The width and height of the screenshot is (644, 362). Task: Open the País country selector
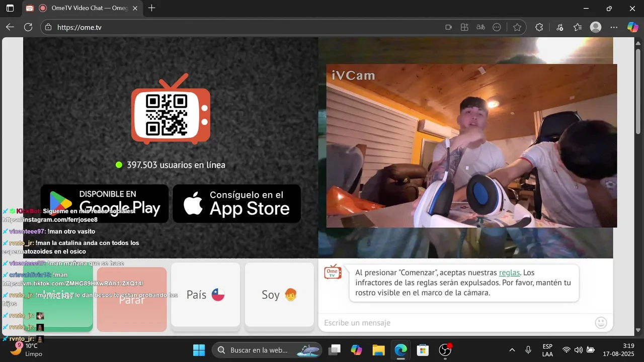pos(205,295)
